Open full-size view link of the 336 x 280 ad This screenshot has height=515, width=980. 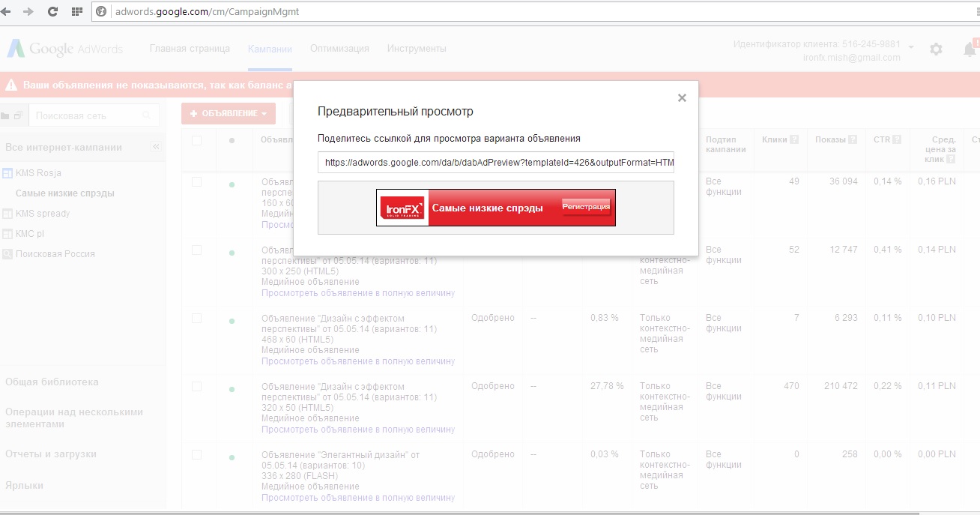pos(358,498)
